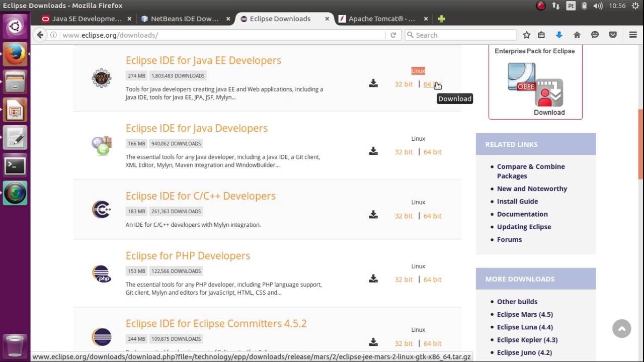Open Eclipse for PHP Developers title
The image size is (644, 362).
click(x=188, y=255)
